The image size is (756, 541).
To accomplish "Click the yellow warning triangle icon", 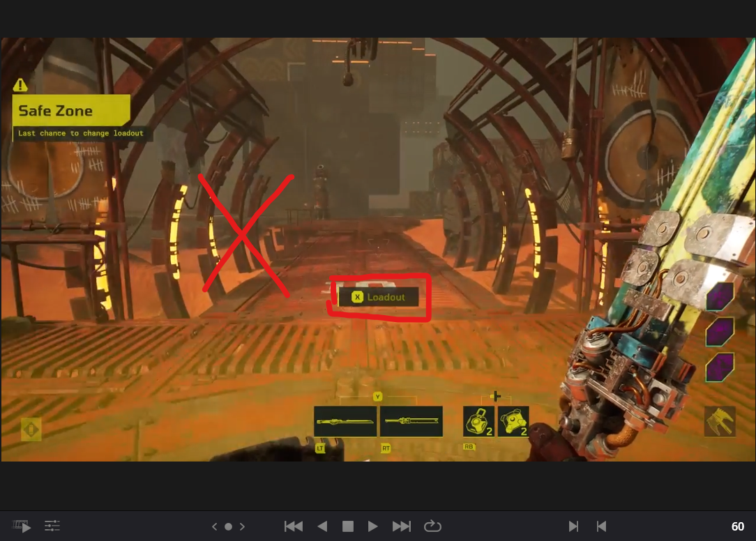I will coord(20,85).
